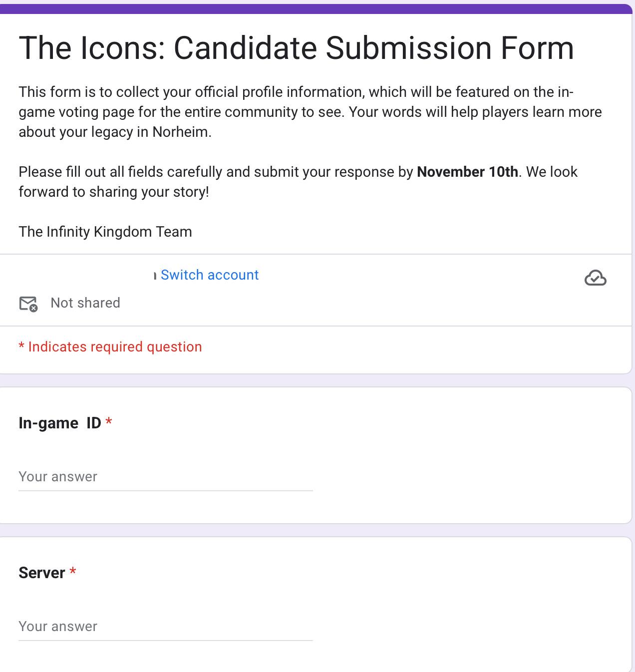
Task: Click the red asterisk beside In-game ID
Action: point(109,423)
